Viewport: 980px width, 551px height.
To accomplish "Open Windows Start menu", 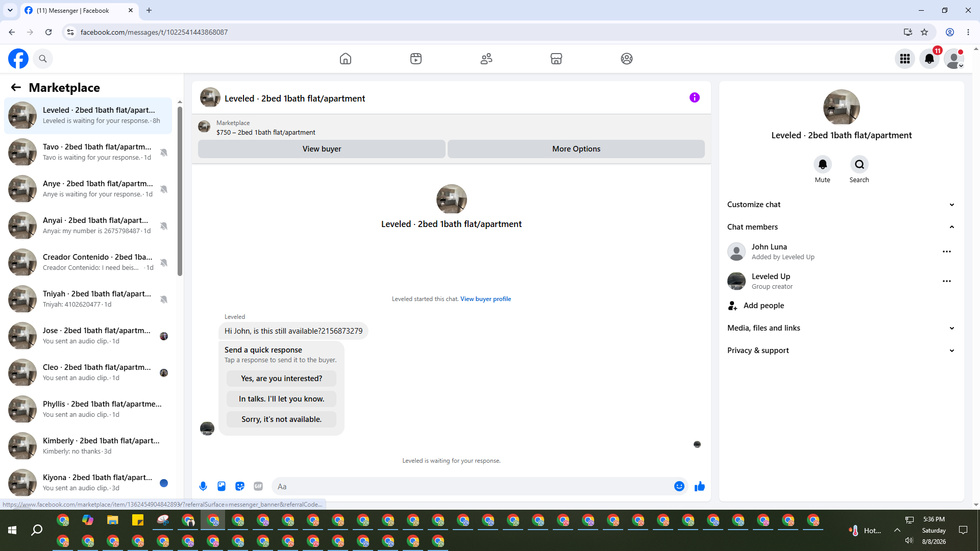I will click(x=12, y=531).
